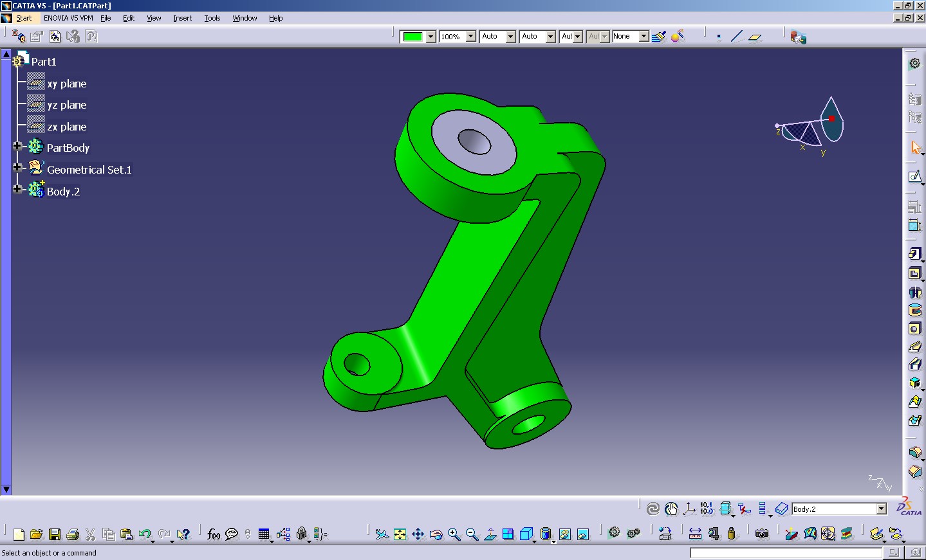
Task: Click the Zoom In magnifier icon
Action: click(454, 534)
